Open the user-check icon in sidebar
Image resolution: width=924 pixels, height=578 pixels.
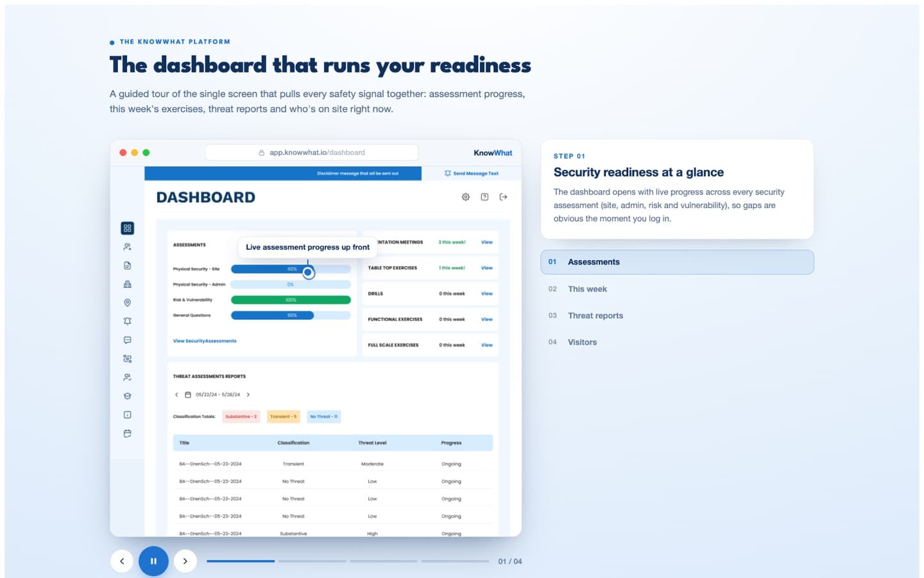click(127, 377)
